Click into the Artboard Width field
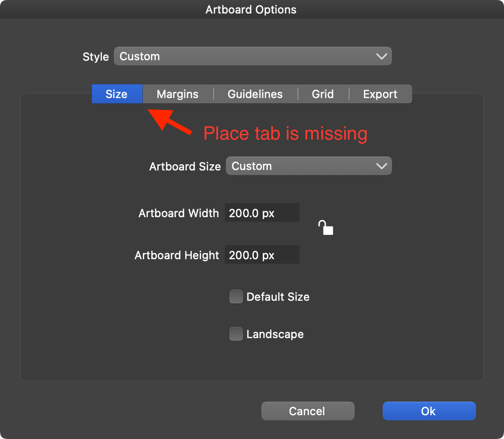504x439 pixels. coord(262,213)
